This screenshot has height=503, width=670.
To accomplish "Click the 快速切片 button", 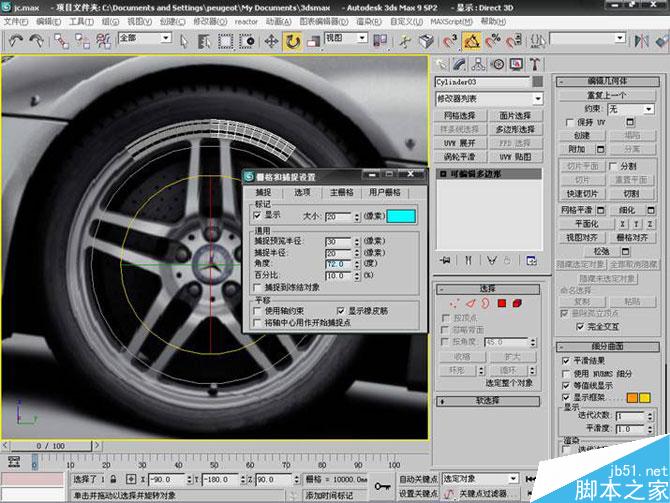I will pos(582,193).
